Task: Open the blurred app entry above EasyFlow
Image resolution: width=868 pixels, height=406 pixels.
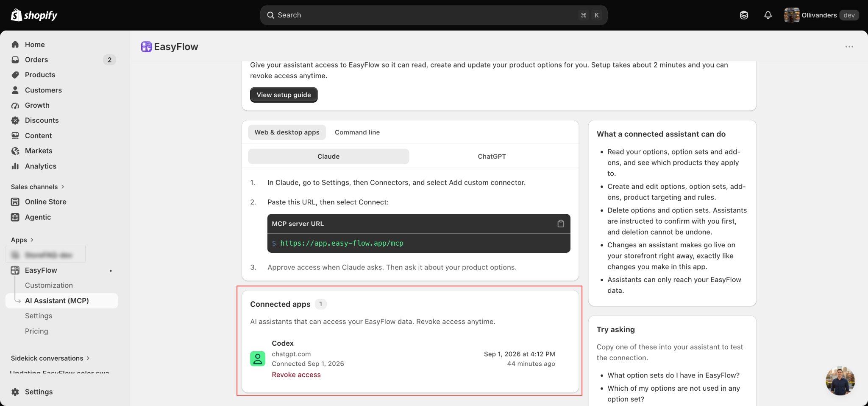Action: point(46,255)
